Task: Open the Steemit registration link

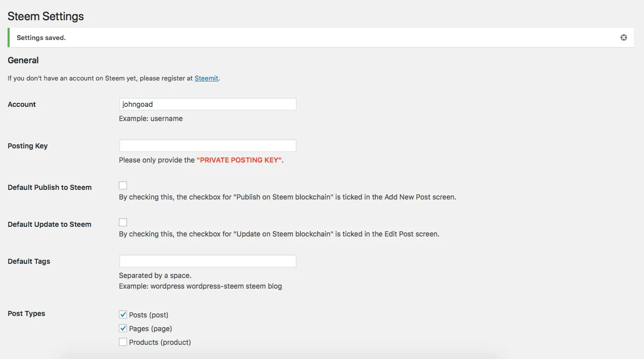Action: (206, 78)
